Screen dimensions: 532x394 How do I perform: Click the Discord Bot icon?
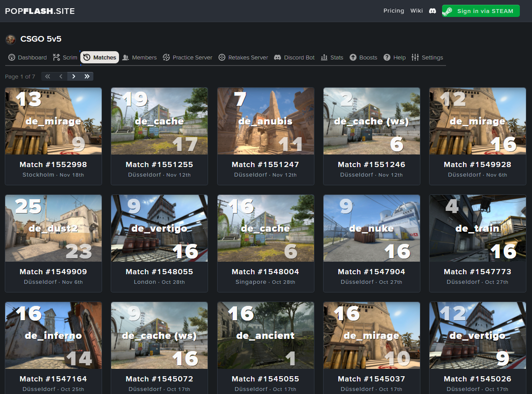(278, 57)
